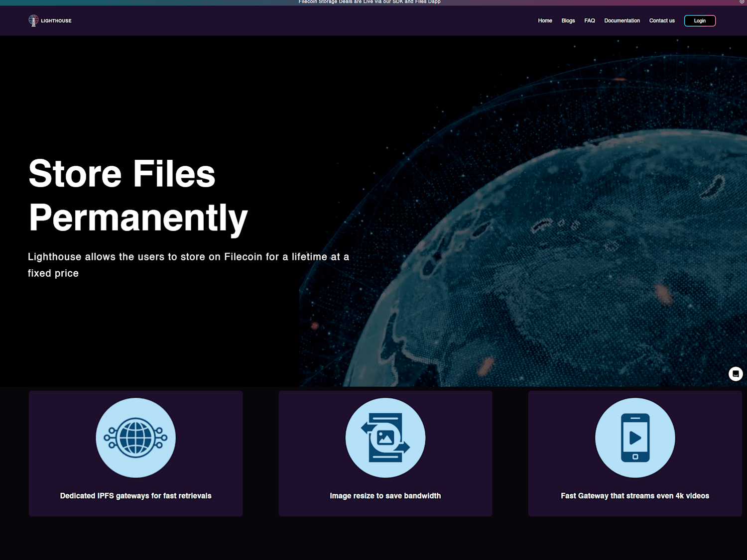Click the 'Lighthouse allows the users' description

coord(188,265)
